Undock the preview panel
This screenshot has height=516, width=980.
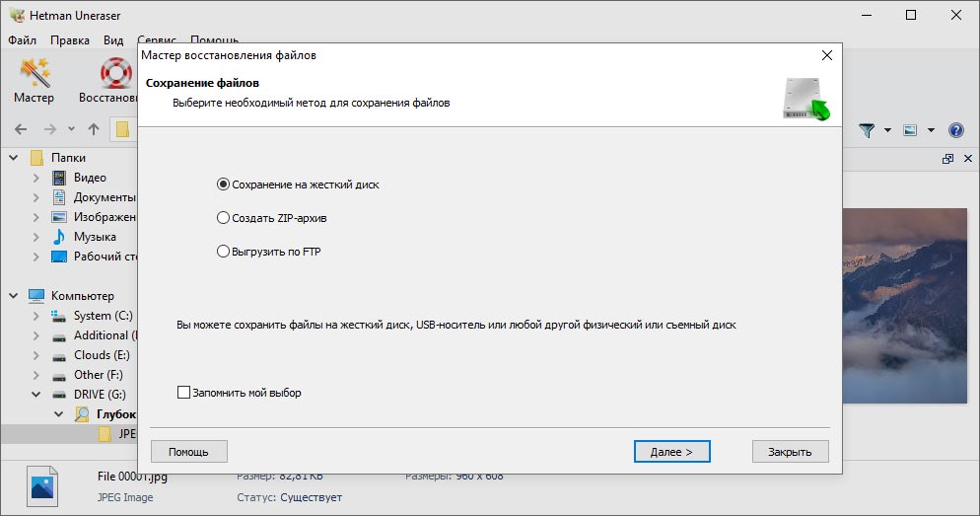[947, 159]
